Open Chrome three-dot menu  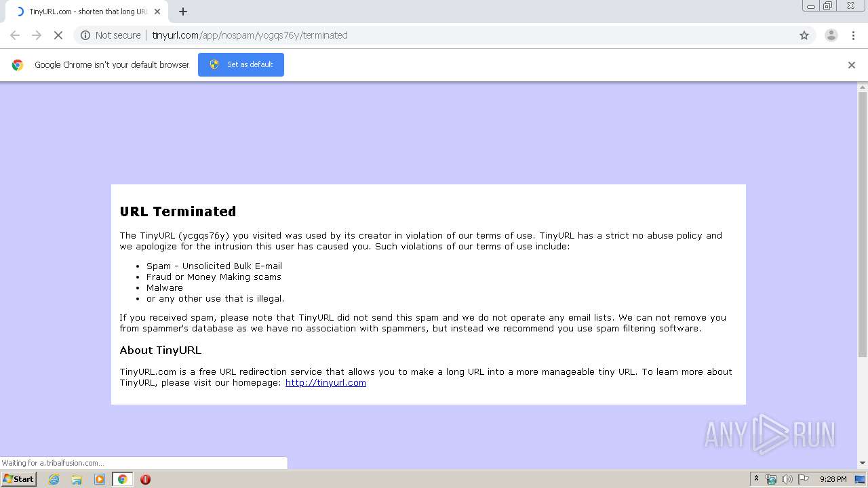point(853,35)
